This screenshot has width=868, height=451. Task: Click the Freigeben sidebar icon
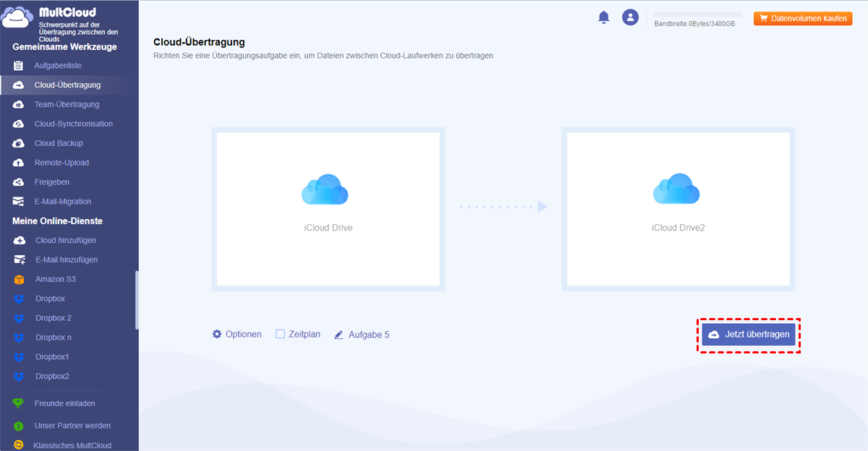pyautogui.click(x=19, y=183)
